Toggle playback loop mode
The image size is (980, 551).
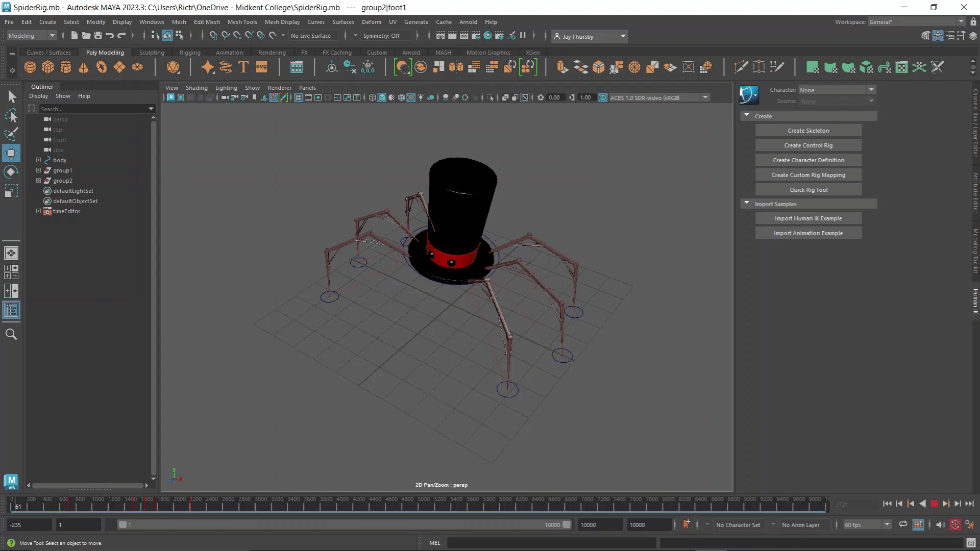(903, 524)
